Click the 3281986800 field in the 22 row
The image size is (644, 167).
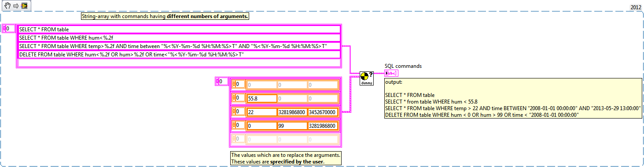point(292,112)
